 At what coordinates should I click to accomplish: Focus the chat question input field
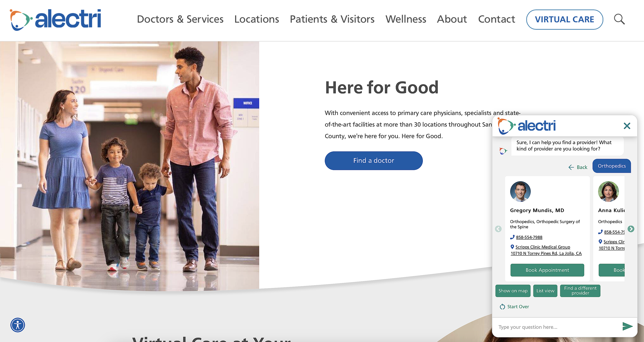coord(558,327)
